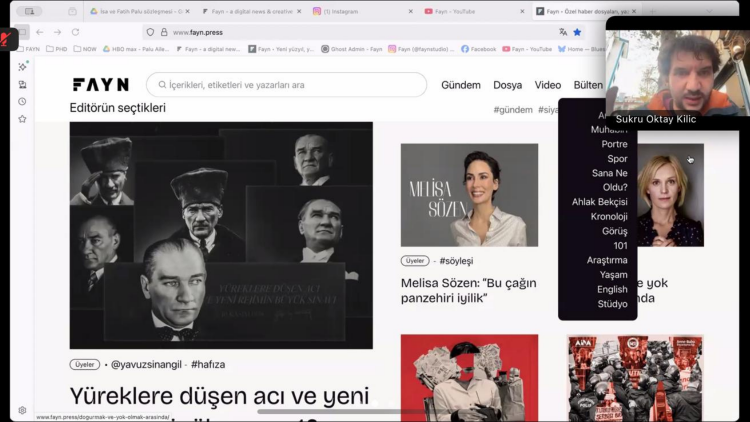Select Stüdyo in the dropdown menu
The image size is (750, 422).
pos(612,304)
